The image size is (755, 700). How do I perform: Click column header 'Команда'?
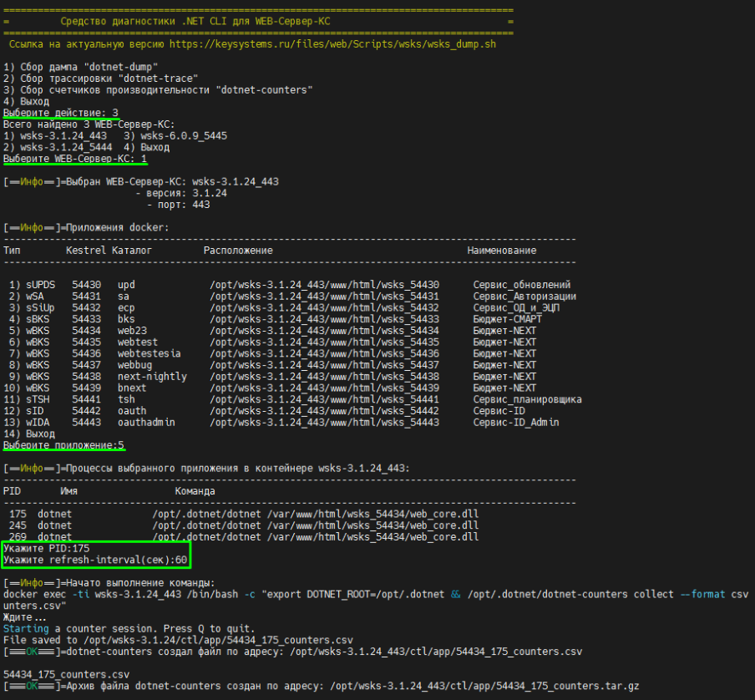195,491
